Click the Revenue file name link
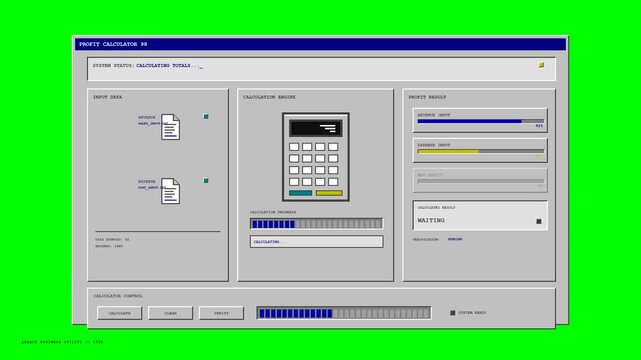Image resolution: width=641 pixels, height=360 pixels. 152,123
